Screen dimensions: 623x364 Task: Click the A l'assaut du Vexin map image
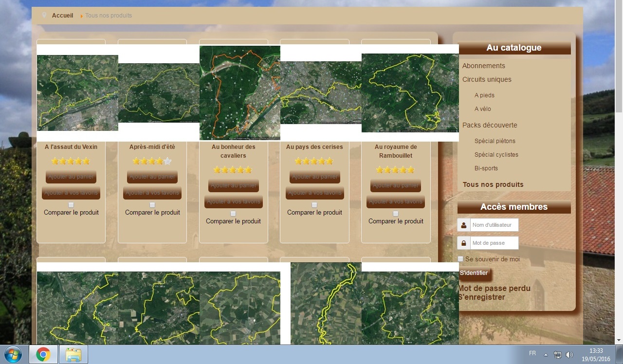pos(77,93)
